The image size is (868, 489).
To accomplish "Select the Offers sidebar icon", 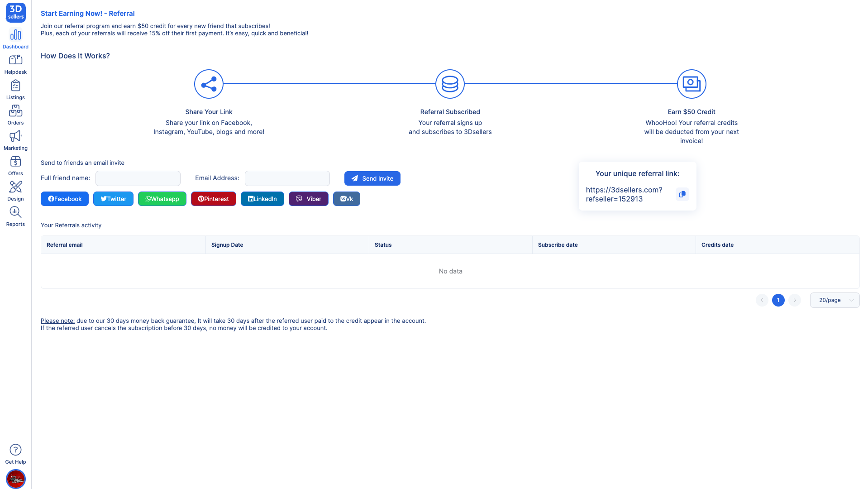I will [15, 165].
